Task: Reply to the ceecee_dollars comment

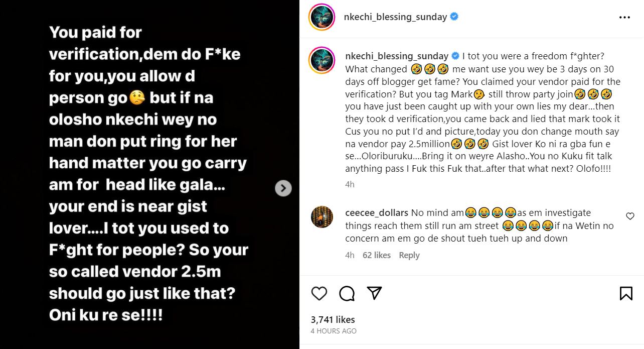Action: (409, 255)
